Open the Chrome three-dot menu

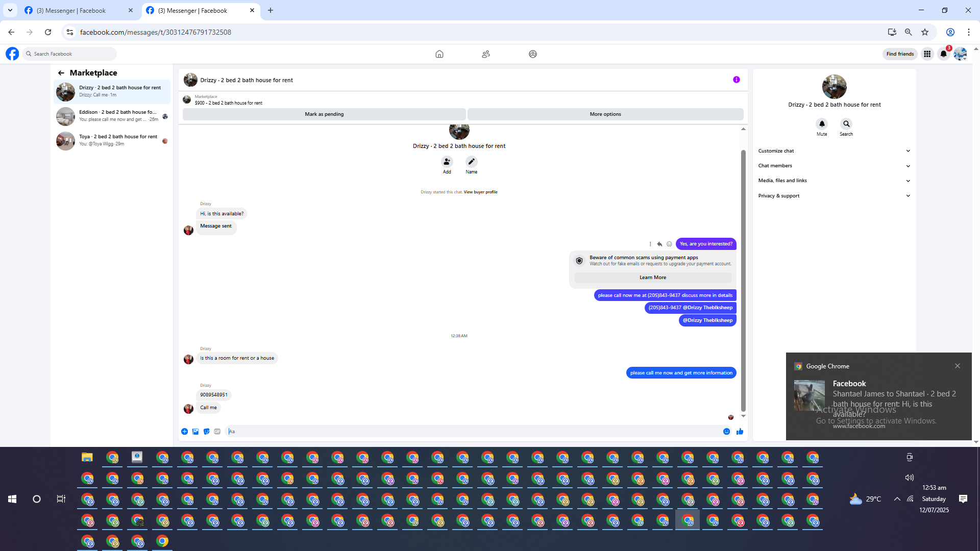coord(969,32)
